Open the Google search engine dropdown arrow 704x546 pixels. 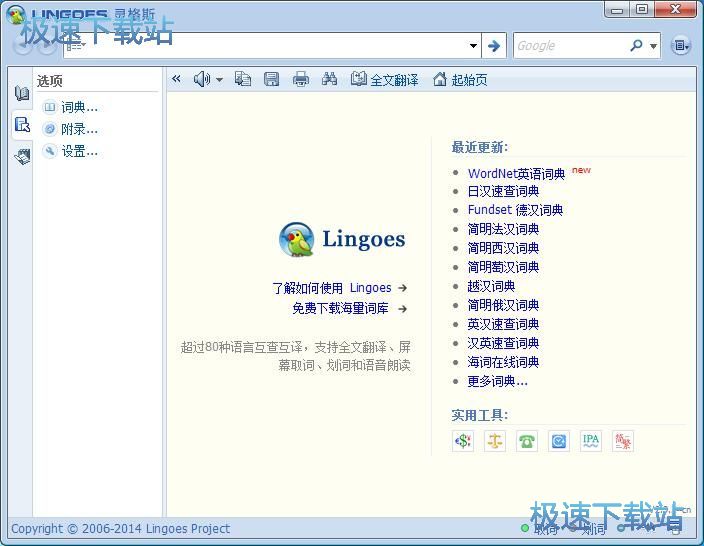653,46
